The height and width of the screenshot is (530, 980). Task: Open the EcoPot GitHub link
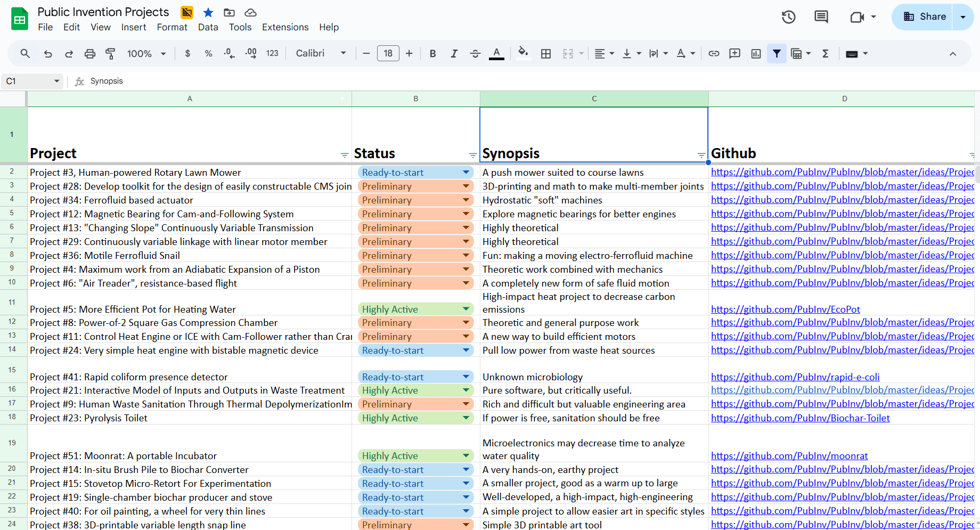(785, 309)
